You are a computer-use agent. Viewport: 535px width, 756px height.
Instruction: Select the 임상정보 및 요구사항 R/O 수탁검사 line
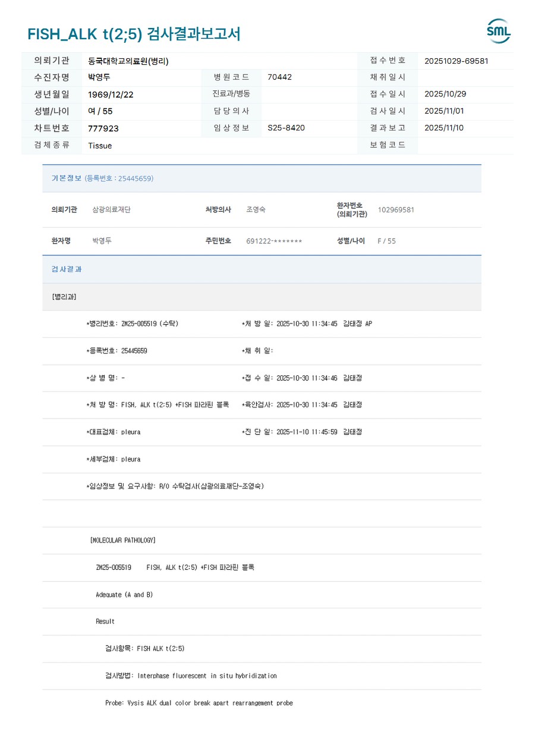[x=175, y=486]
